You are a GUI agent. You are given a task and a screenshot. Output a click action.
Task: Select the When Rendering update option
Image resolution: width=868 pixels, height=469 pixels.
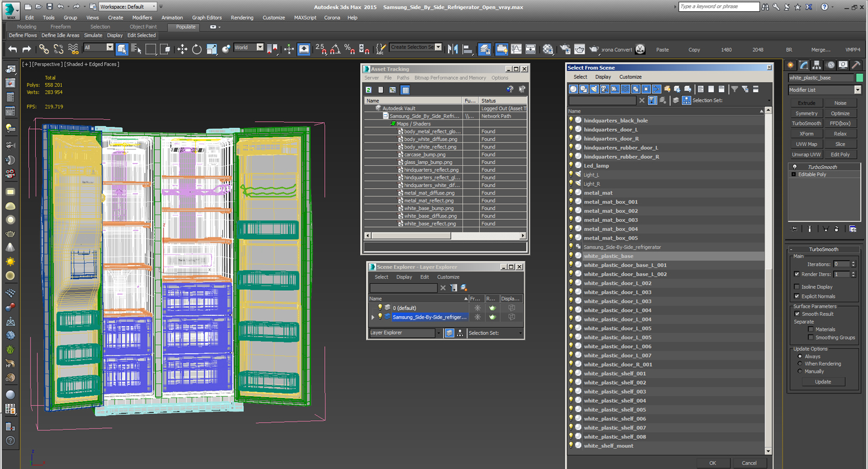[800, 363]
